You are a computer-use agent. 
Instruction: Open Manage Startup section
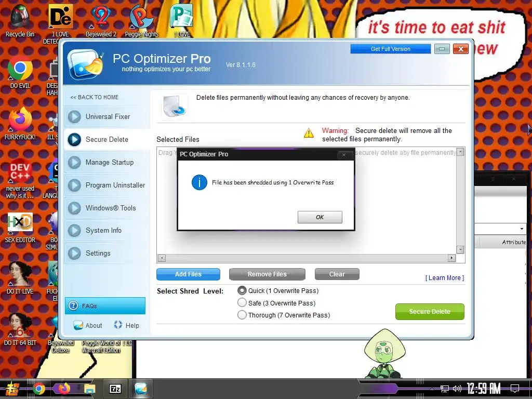point(107,162)
